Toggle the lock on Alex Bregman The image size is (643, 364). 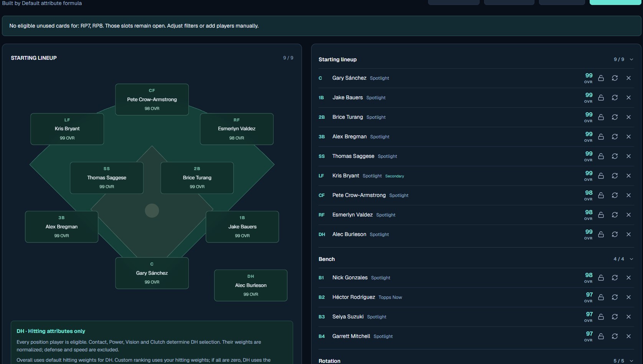(x=601, y=137)
